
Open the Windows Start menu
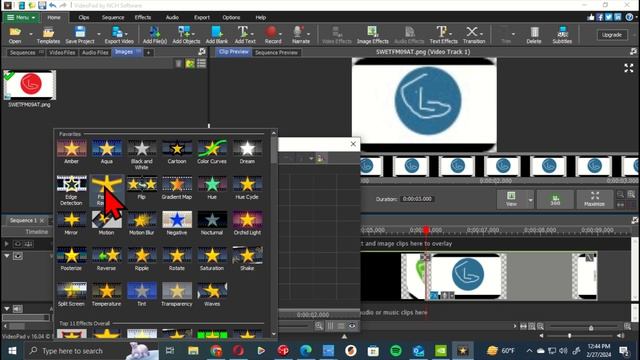click(x=12, y=351)
